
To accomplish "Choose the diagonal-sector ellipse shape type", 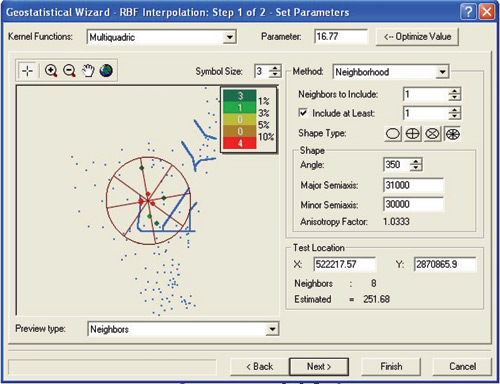I will [x=432, y=134].
